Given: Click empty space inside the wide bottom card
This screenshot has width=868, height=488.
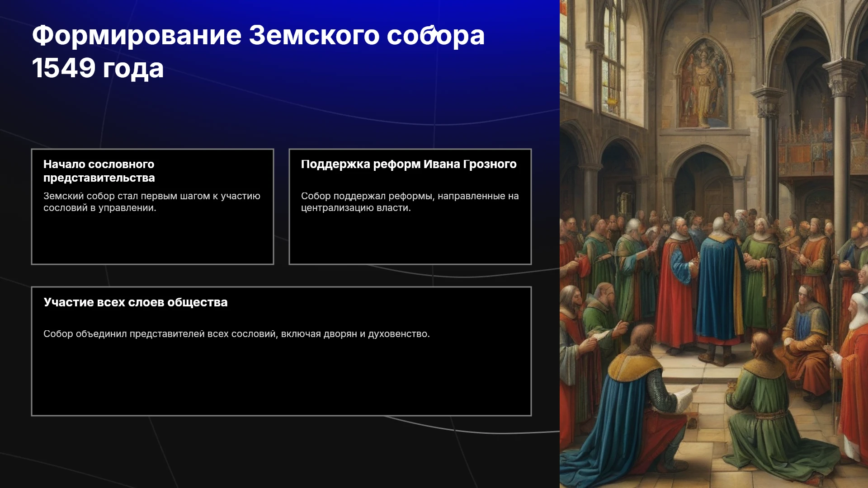Looking at the screenshot, I should [281, 377].
